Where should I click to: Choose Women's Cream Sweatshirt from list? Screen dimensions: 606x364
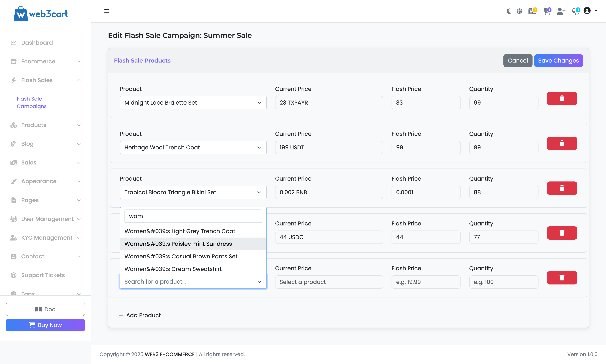coord(173,269)
